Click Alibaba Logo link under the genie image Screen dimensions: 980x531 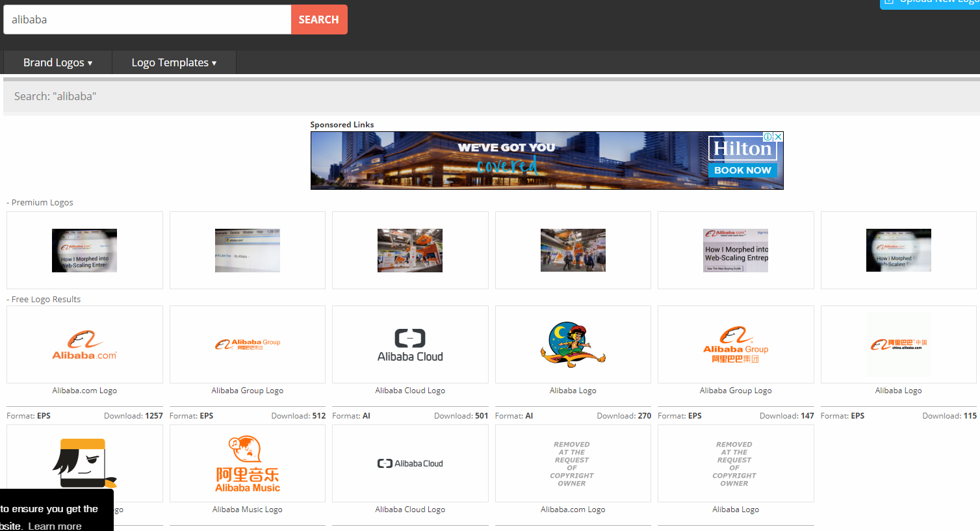click(573, 391)
